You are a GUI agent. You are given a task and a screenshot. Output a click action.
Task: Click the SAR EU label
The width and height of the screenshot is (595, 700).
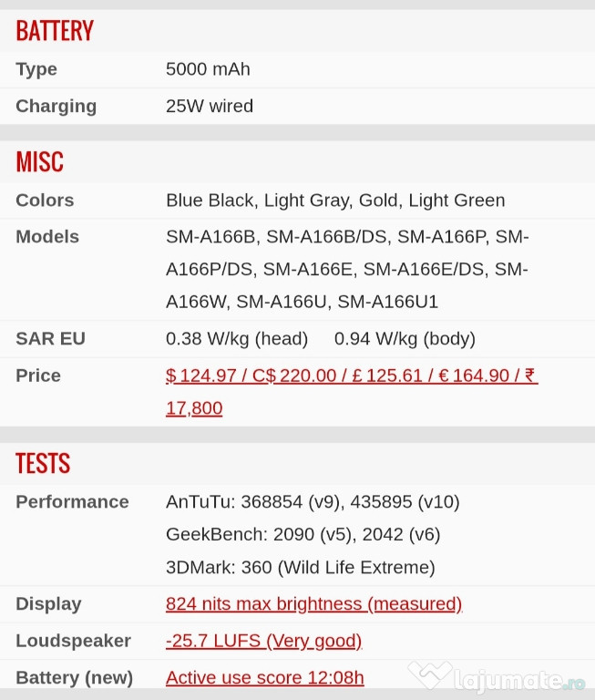50,339
